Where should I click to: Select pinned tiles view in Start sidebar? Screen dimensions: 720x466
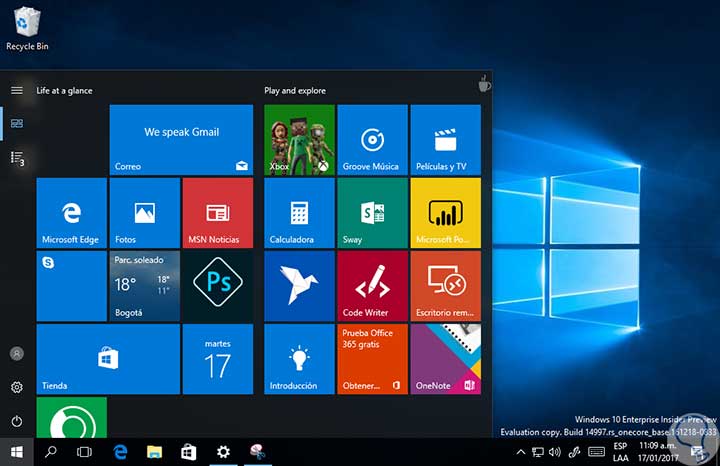tap(17, 124)
